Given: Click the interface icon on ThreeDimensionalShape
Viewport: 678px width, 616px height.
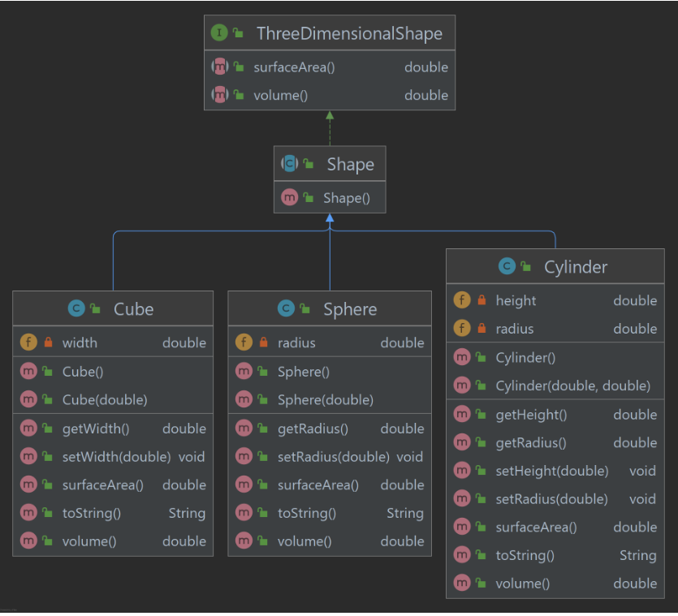Looking at the screenshot, I should pyautogui.click(x=219, y=33).
